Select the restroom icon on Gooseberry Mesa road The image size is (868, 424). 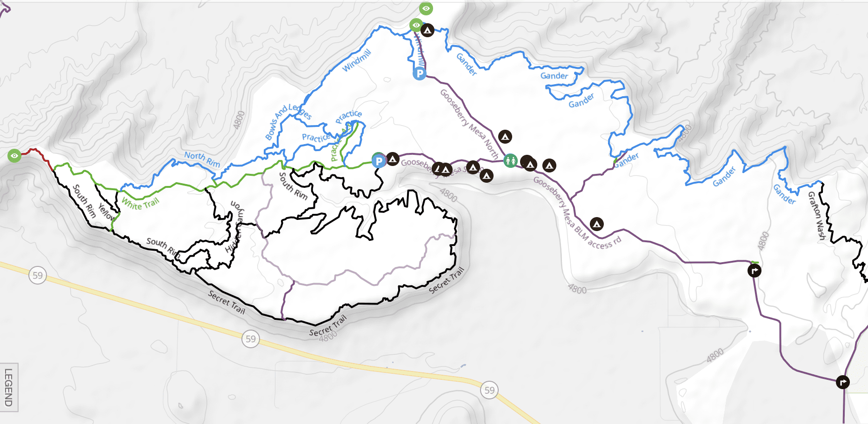pyautogui.click(x=510, y=161)
